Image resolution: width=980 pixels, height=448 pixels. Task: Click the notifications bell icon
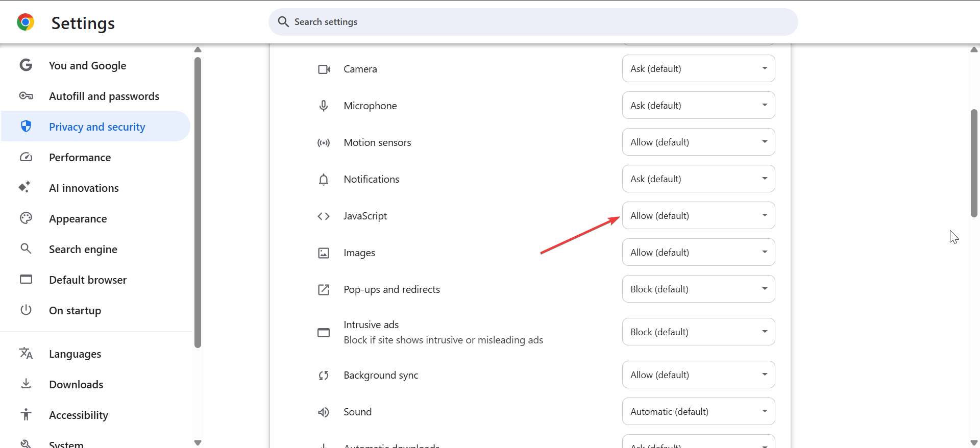pyautogui.click(x=324, y=180)
